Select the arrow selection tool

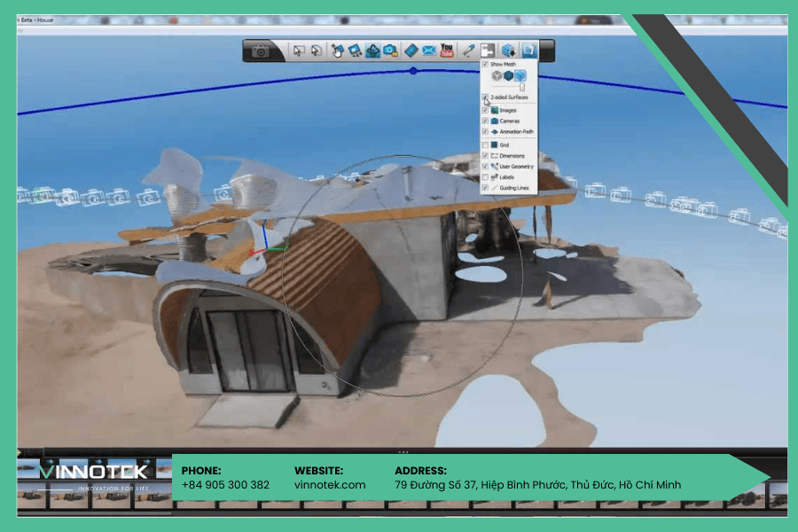tap(299, 51)
